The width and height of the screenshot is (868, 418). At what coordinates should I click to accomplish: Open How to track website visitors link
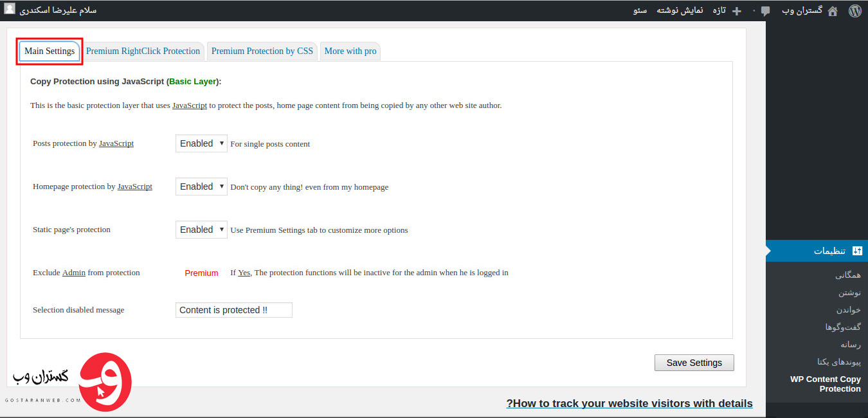[x=629, y=404]
